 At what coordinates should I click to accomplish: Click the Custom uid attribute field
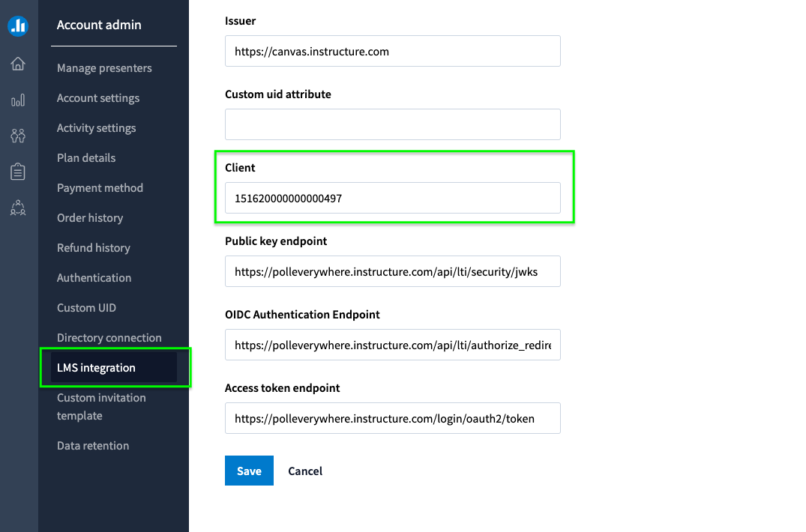pyautogui.click(x=393, y=124)
